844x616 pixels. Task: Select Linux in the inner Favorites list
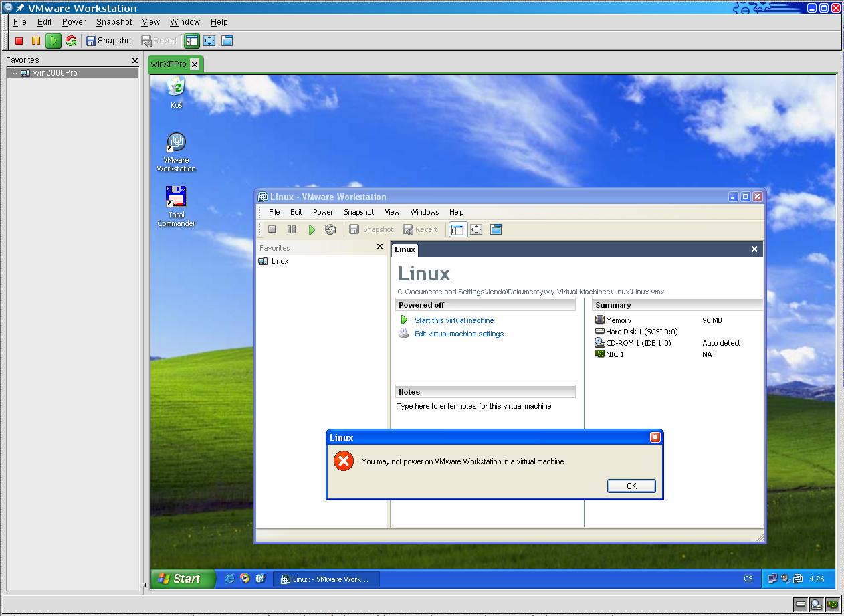pyautogui.click(x=280, y=261)
